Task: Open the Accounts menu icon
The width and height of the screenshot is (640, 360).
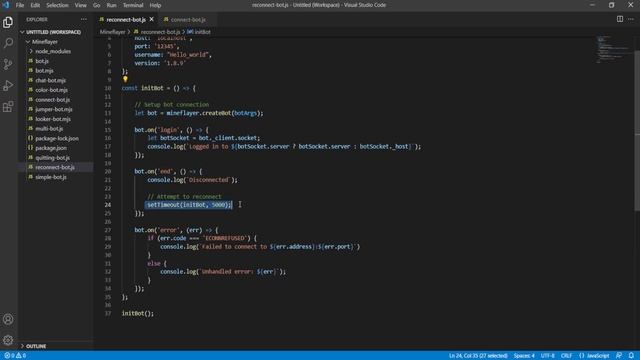Action: click(8, 319)
